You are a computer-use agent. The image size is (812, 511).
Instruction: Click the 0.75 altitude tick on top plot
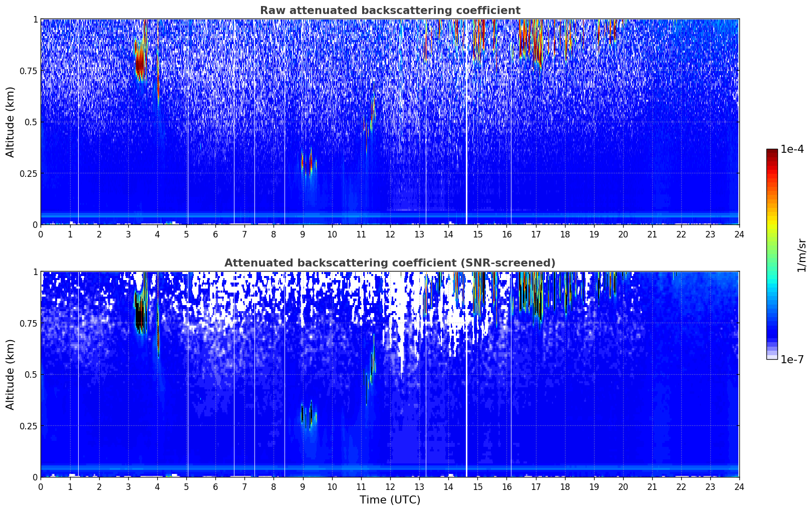click(x=28, y=71)
